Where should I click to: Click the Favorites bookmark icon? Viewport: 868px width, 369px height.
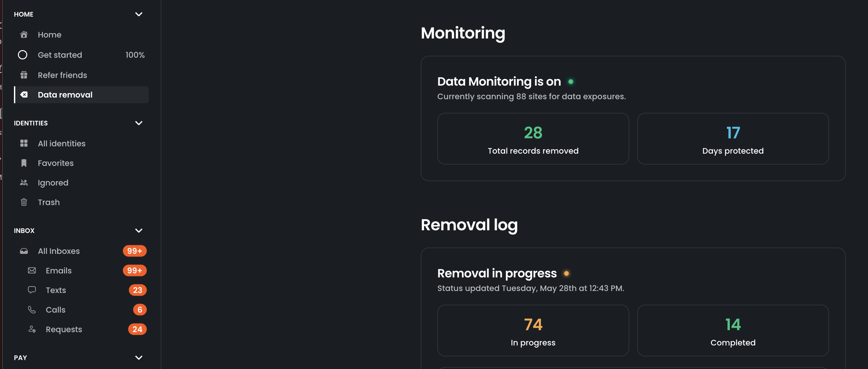tap(24, 163)
